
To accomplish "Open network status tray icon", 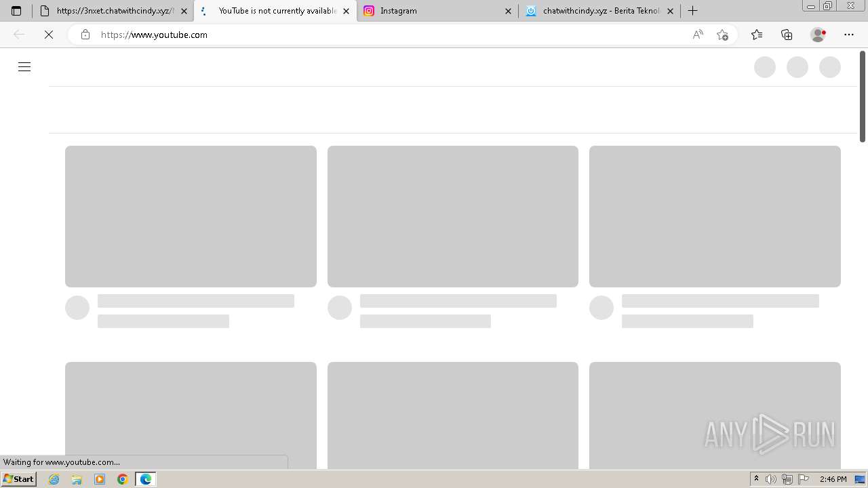I will pyautogui.click(x=787, y=479).
